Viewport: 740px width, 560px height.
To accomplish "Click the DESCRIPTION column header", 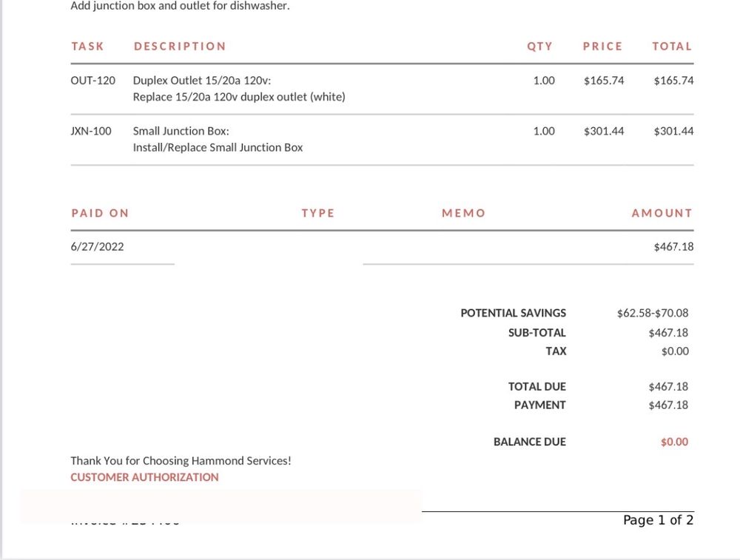I will [180, 46].
